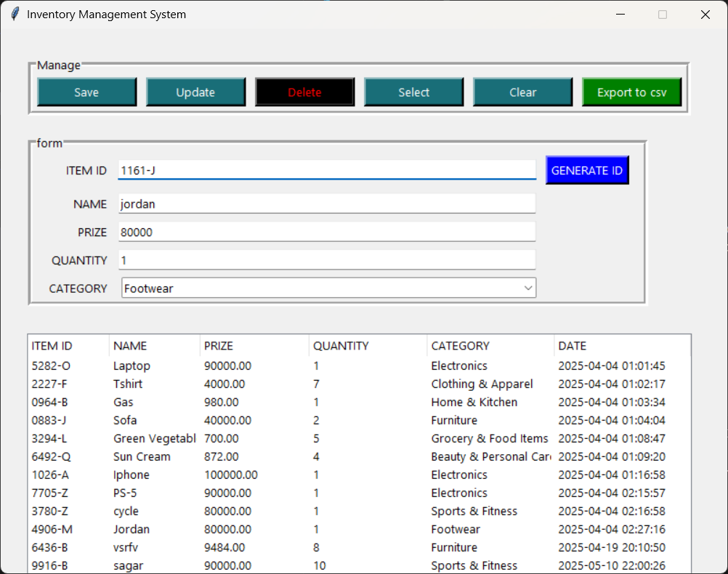
Task: Click into the NAME text field
Action: click(x=326, y=204)
